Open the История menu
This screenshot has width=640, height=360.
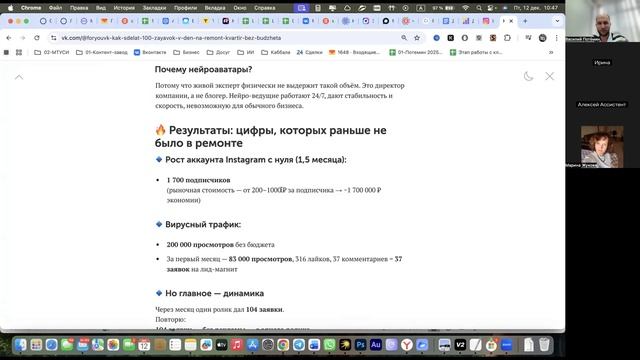(x=124, y=8)
